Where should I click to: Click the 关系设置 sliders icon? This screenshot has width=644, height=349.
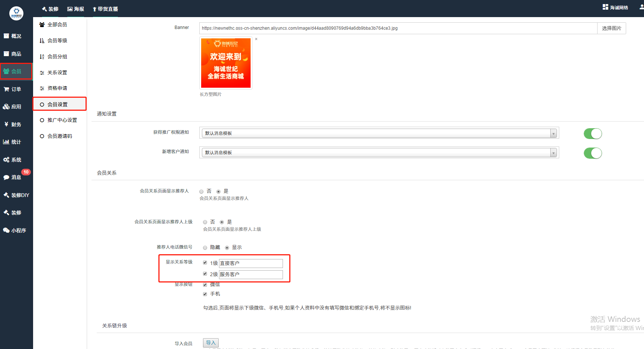(x=42, y=72)
